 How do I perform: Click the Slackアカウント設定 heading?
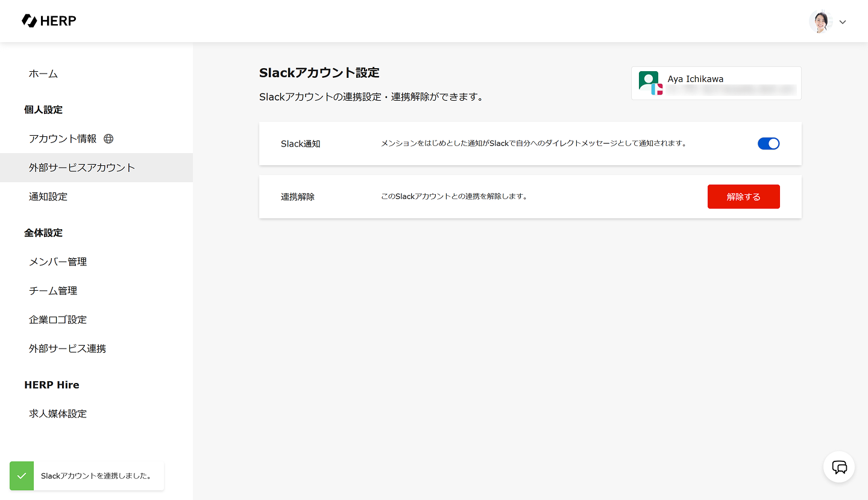pos(319,73)
